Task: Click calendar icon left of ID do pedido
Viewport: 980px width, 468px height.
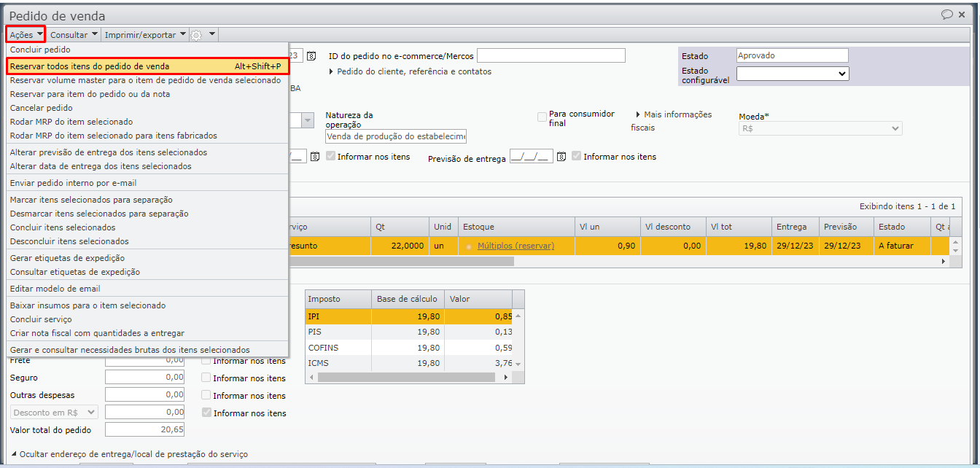Action: (x=311, y=56)
